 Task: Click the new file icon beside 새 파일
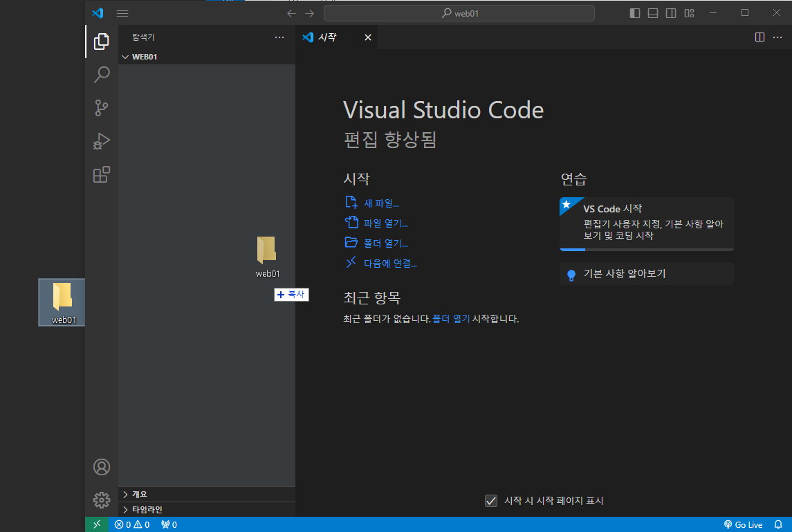tap(351, 203)
